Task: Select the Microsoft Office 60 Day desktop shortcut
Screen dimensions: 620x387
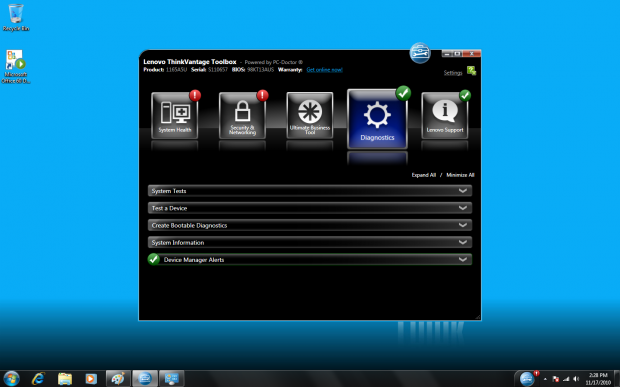Action: click(x=16, y=66)
